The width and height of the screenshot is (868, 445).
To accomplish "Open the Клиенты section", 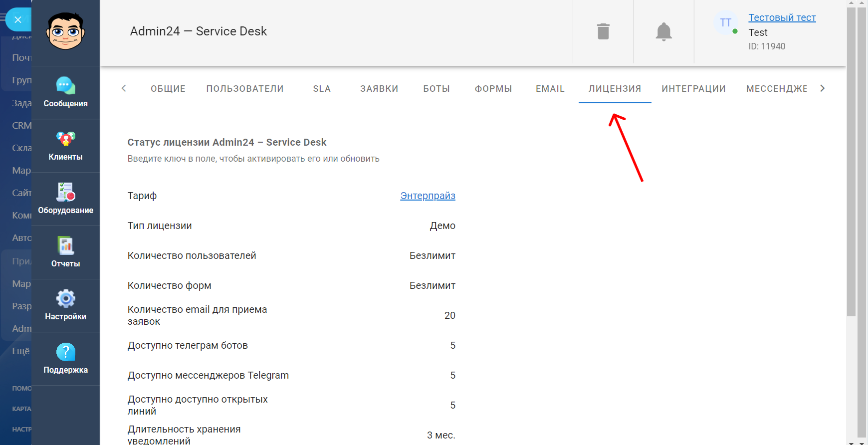I will (65, 146).
